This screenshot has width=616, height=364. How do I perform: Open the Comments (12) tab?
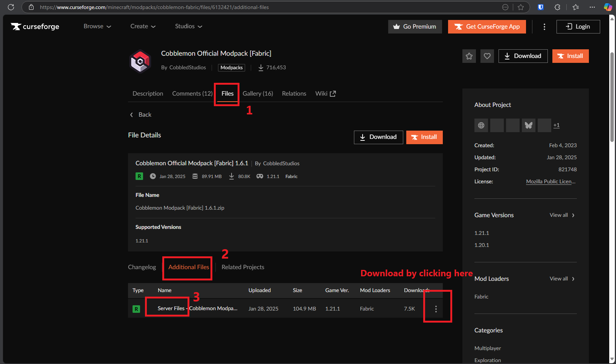[x=192, y=94]
